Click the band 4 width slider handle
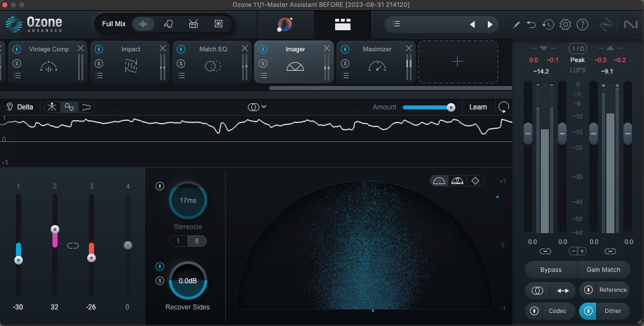644x326 pixels. coord(128,245)
